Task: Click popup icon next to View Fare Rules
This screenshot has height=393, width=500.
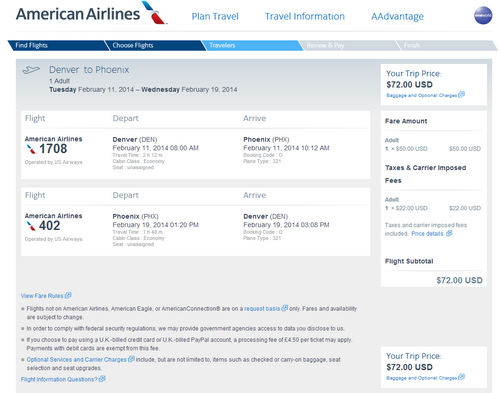Action: click(x=68, y=295)
